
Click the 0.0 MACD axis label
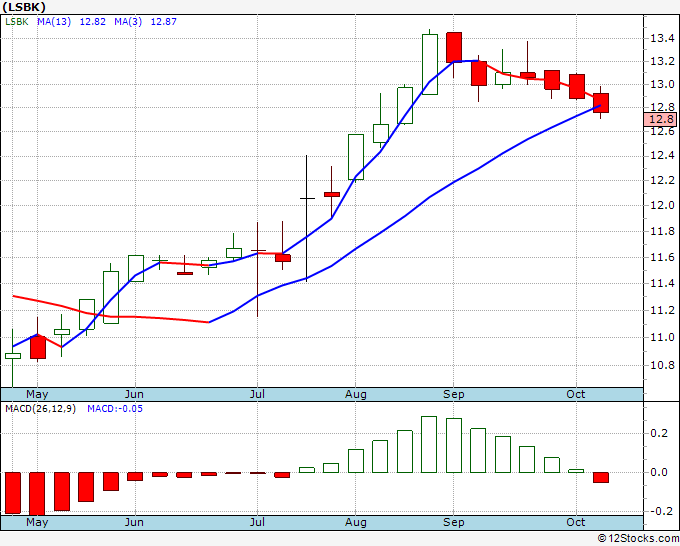(659, 472)
